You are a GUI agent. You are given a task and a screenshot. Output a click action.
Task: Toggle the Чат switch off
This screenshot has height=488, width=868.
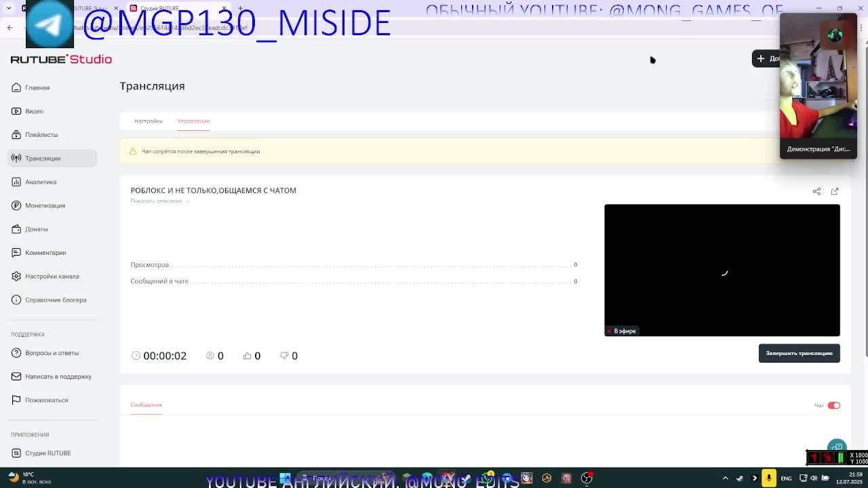(x=833, y=405)
